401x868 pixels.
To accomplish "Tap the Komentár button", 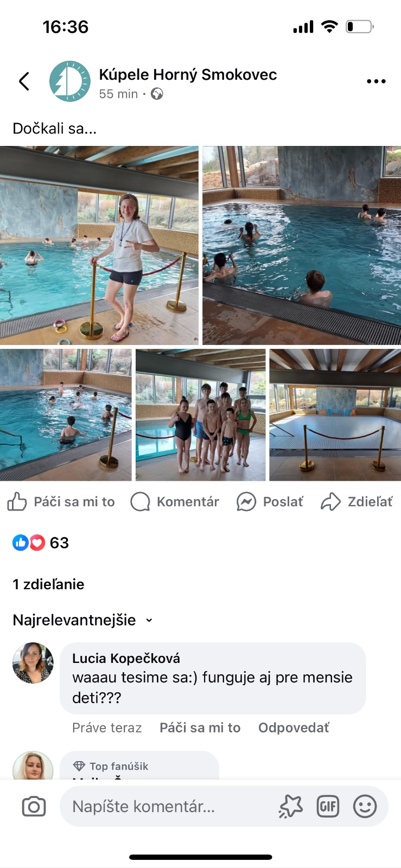I will point(175,502).
